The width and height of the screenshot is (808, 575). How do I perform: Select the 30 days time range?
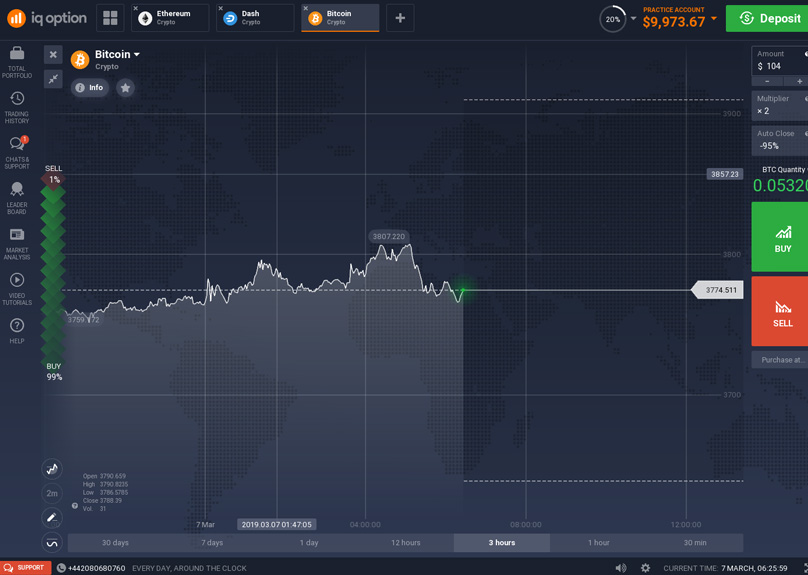115,543
